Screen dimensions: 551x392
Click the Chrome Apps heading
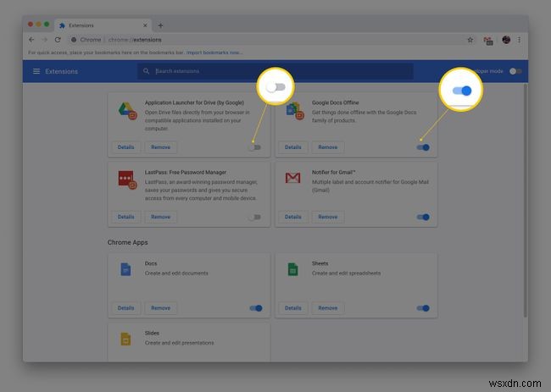(127, 242)
